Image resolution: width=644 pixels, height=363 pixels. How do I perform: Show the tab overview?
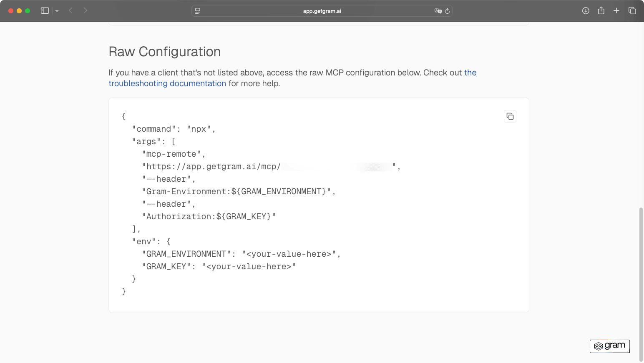point(632,10)
